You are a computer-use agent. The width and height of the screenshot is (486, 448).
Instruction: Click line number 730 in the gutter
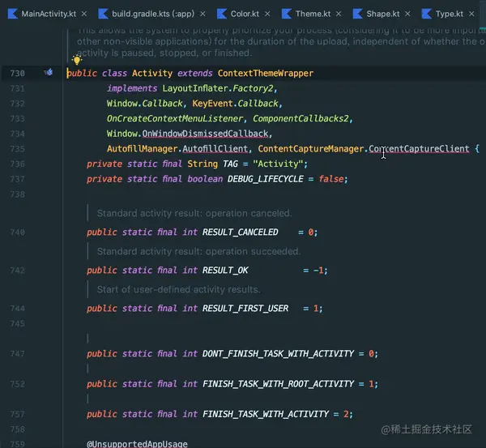(x=17, y=74)
